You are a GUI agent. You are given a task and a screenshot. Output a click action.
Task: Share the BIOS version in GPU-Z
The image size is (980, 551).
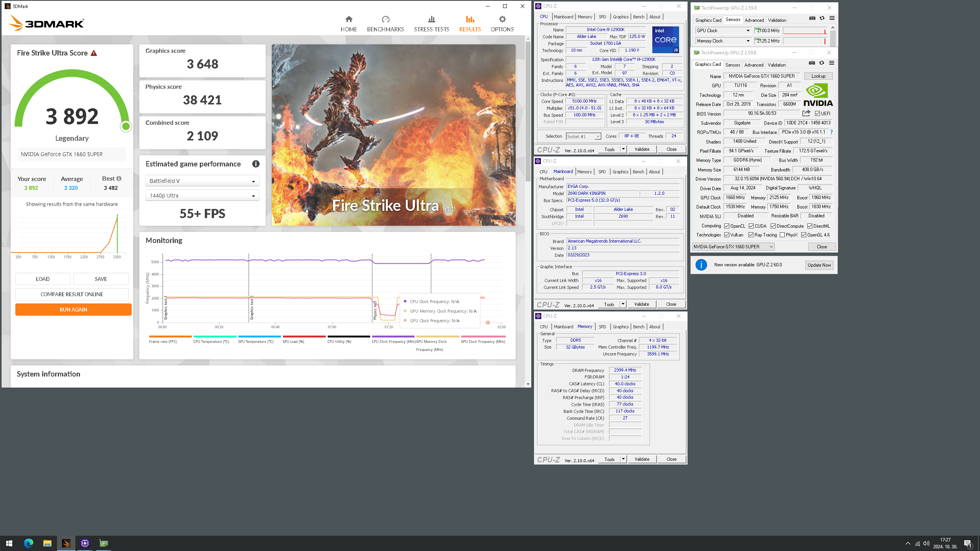tap(806, 113)
